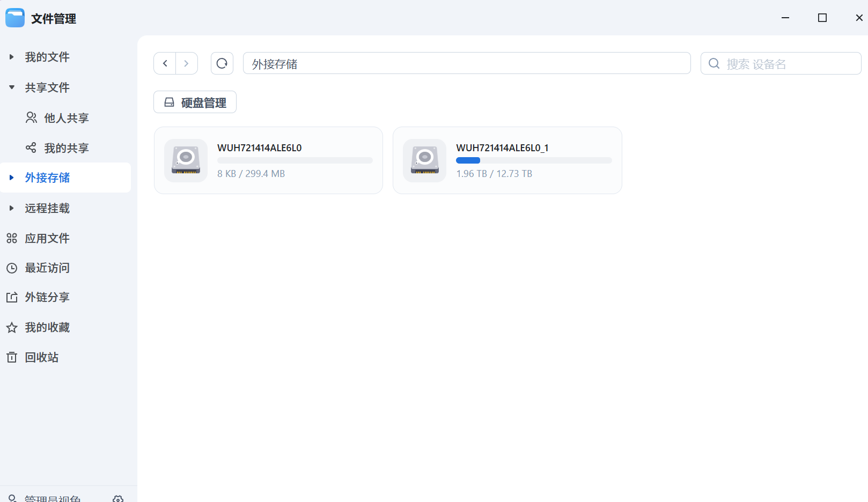Click the 1.96 TB / 12.73 TB usage text

click(x=494, y=174)
